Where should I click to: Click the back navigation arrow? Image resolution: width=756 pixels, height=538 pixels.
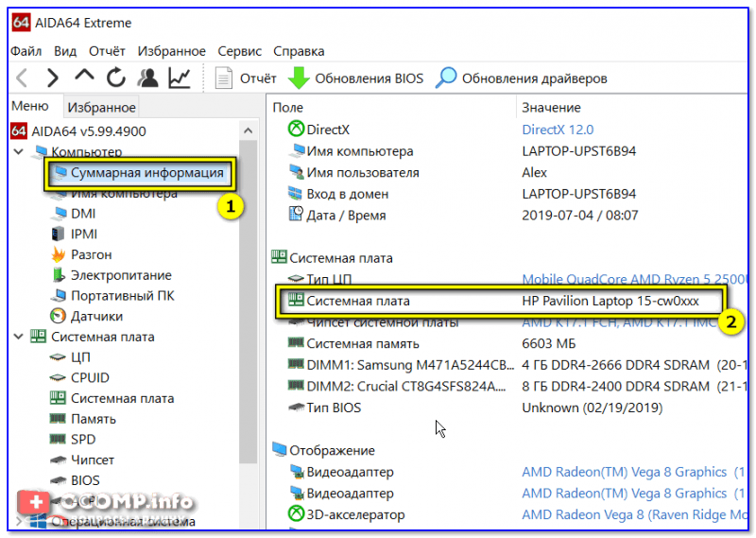22,78
